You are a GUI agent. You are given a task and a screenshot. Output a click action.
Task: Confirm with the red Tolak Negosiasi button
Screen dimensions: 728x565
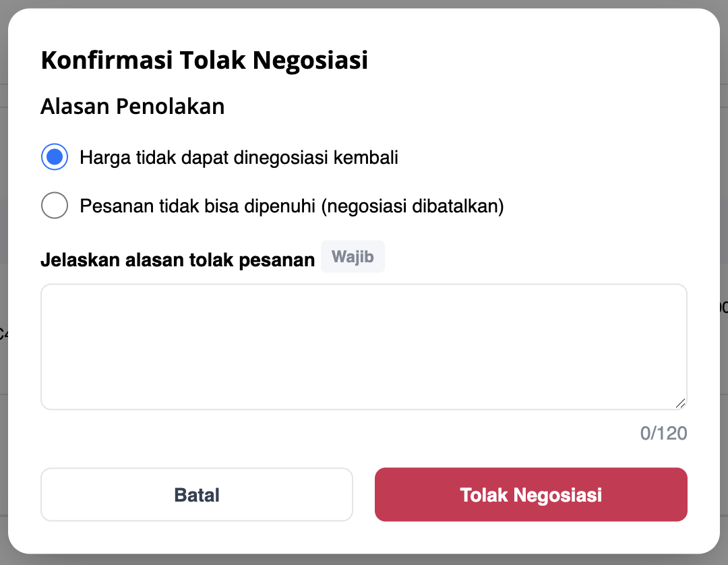tap(530, 494)
